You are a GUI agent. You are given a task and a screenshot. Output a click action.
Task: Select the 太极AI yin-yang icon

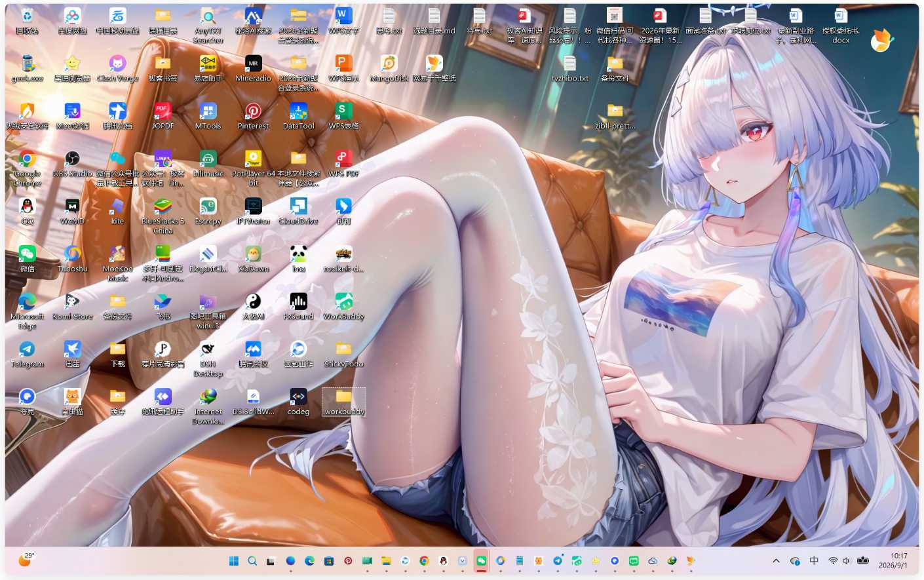click(x=253, y=307)
